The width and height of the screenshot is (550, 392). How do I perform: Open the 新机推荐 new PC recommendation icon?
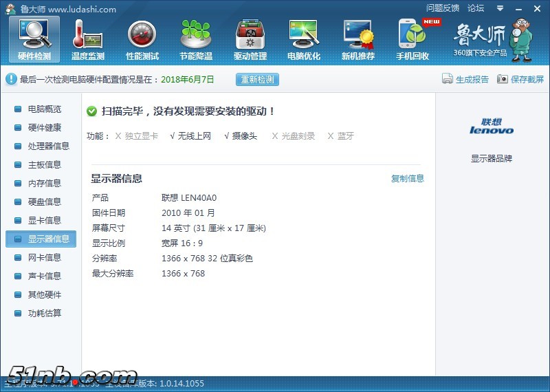(x=358, y=39)
